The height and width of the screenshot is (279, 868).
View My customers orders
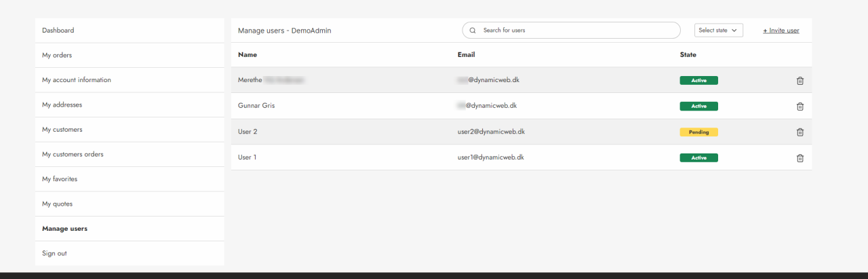pyautogui.click(x=73, y=154)
